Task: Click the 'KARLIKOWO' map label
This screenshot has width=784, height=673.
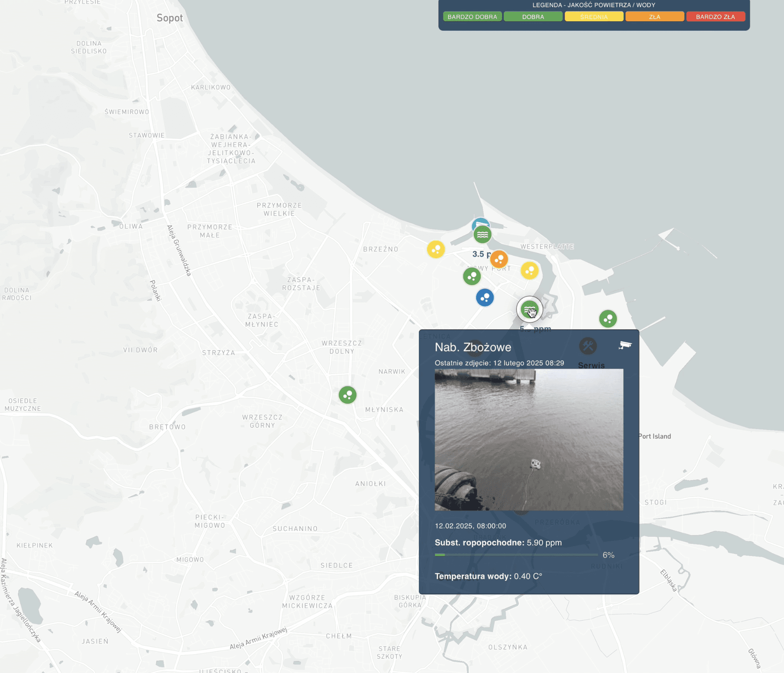Action: (211, 87)
